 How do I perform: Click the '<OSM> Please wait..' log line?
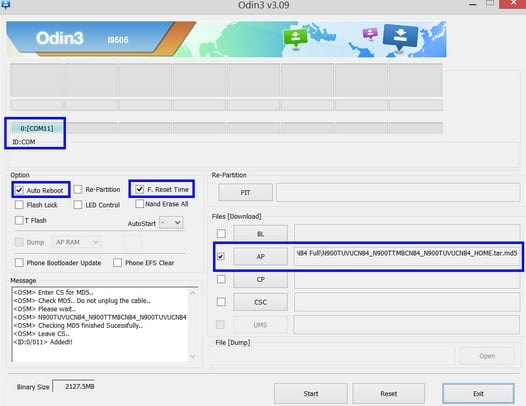tap(45, 309)
